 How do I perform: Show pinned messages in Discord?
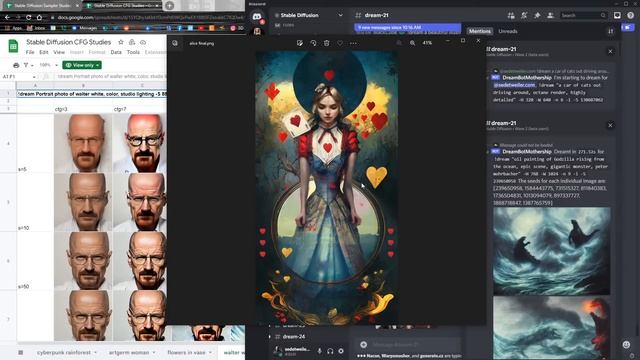tap(537, 15)
